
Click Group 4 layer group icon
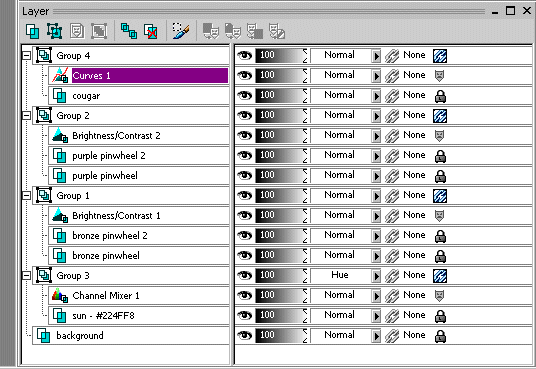[44, 55]
